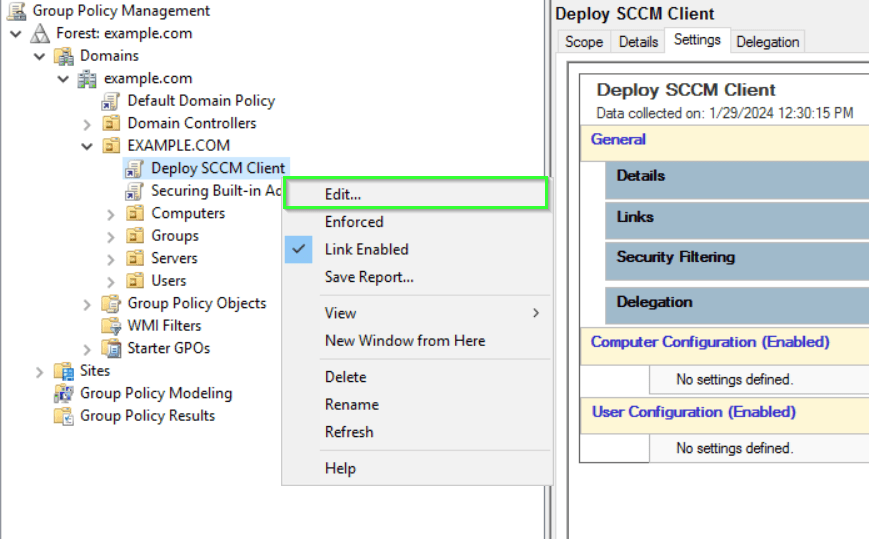
Task: Toggle the Link Enabled checkmark option
Action: (366, 249)
